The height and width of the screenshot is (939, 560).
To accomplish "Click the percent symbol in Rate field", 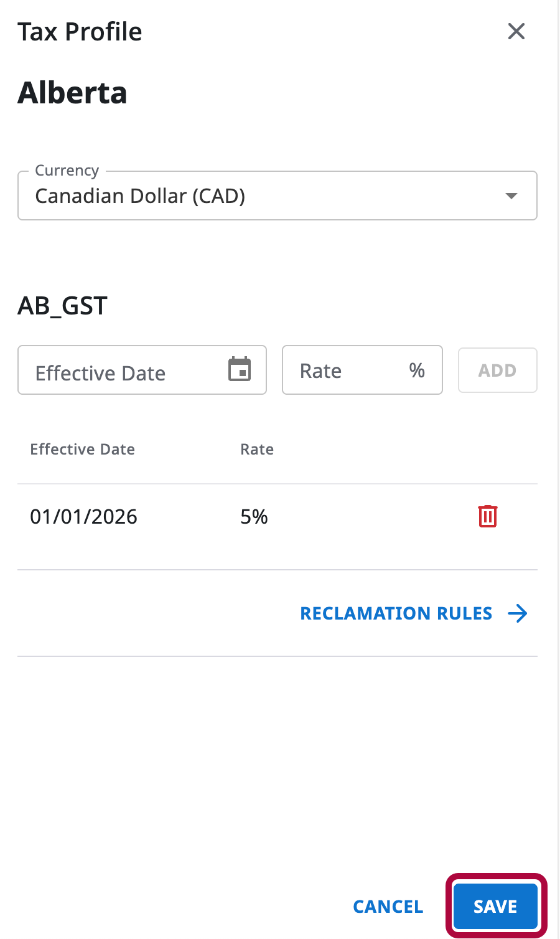I will pyautogui.click(x=417, y=370).
